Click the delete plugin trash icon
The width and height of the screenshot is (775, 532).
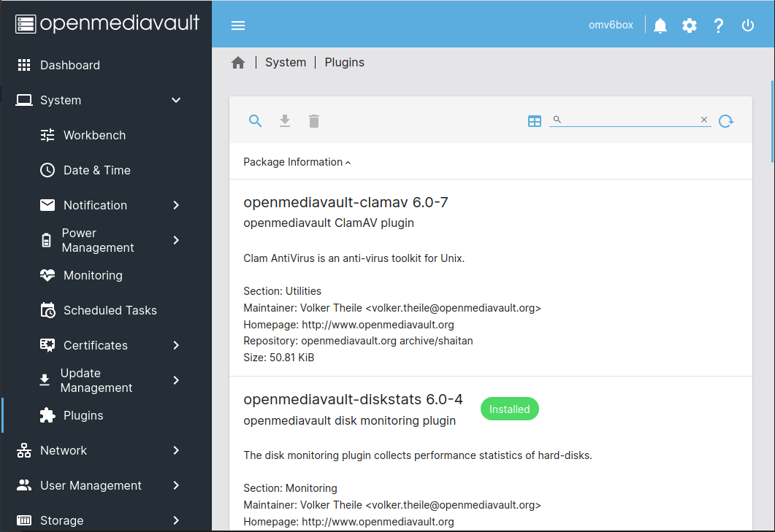coord(313,120)
